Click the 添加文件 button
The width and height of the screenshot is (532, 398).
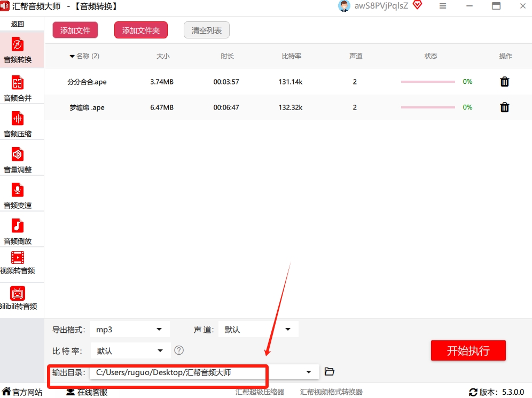75,30
